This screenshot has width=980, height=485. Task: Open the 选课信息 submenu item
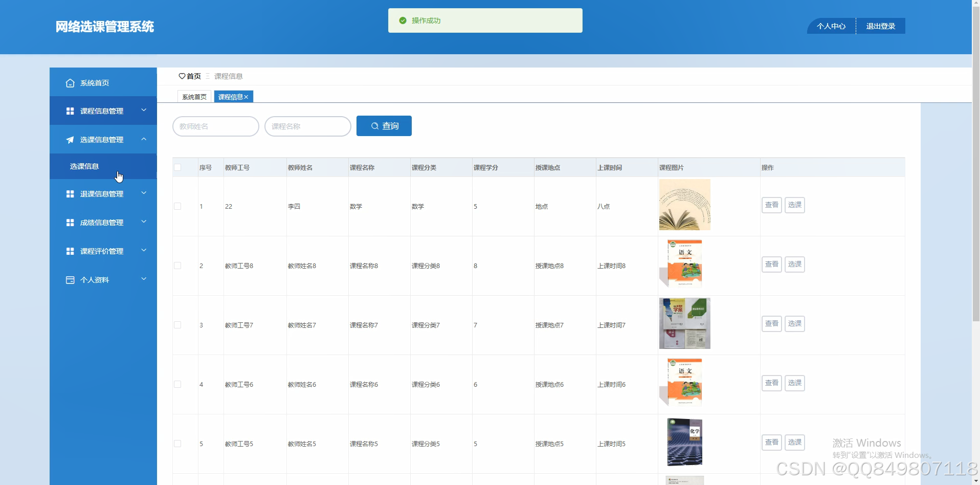103,166
